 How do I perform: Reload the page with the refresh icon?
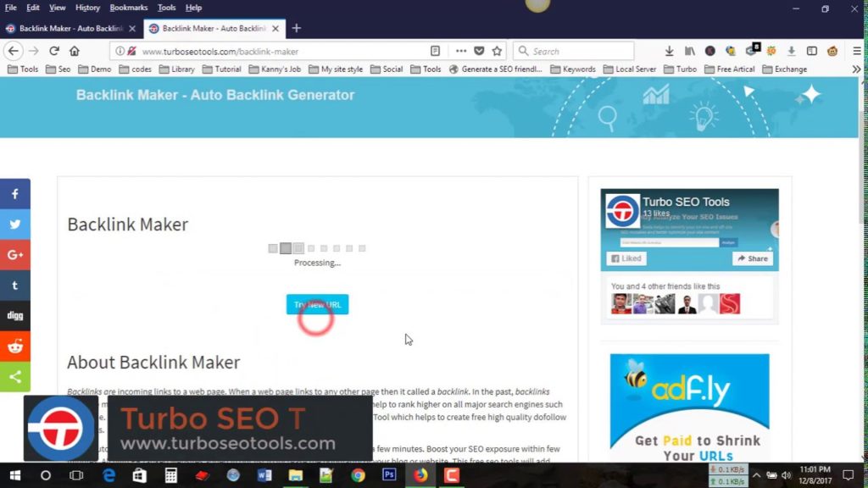point(53,51)
